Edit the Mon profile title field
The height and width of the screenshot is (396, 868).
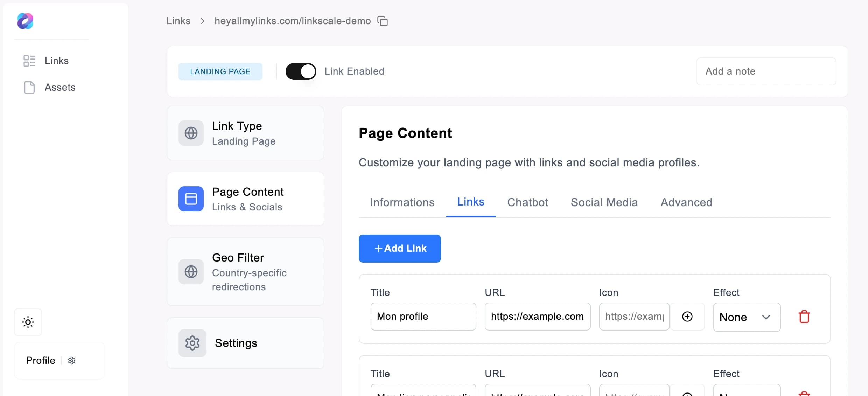423,317
